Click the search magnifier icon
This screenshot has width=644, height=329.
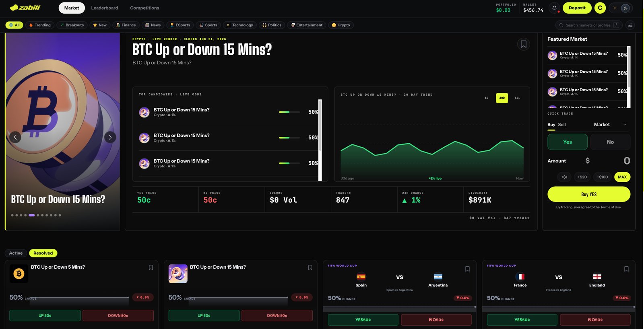(x=561, y=25)
